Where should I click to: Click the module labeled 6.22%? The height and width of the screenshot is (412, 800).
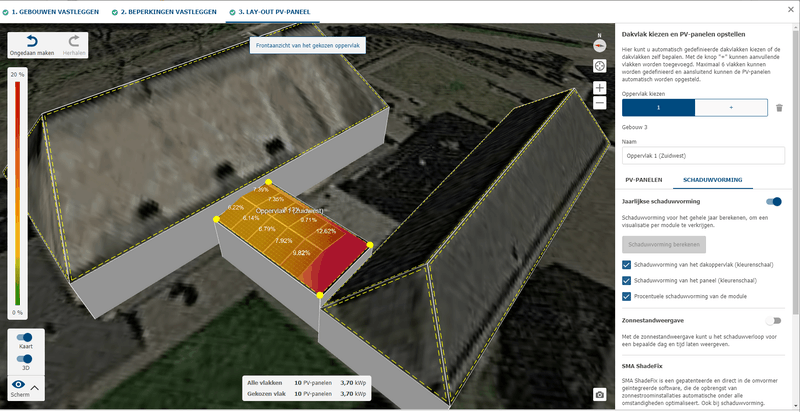[236, 207]
